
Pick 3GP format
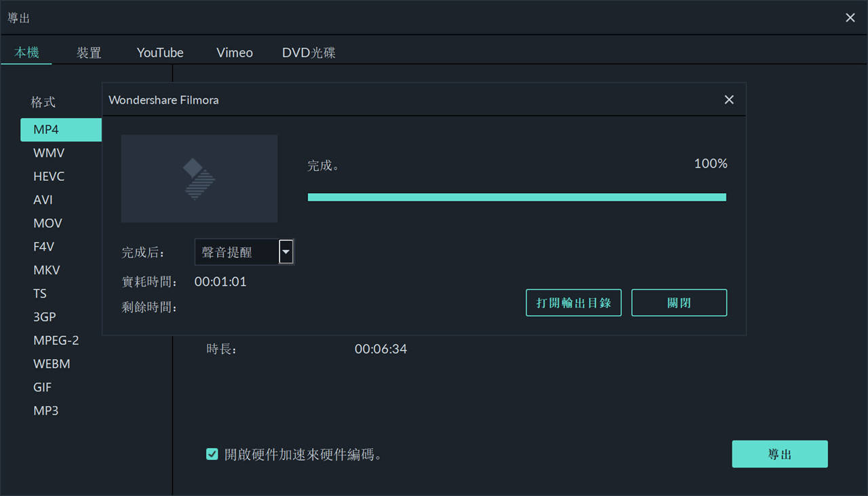45,316
